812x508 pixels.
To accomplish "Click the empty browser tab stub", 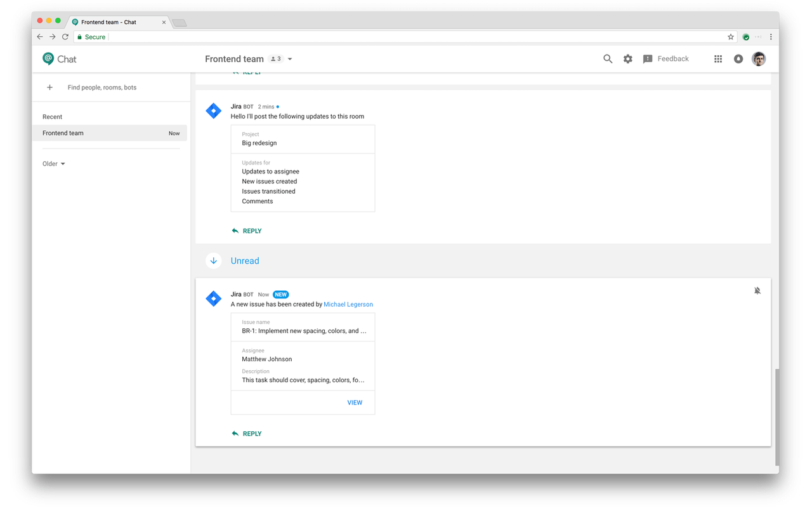I will tap(178, 22).
